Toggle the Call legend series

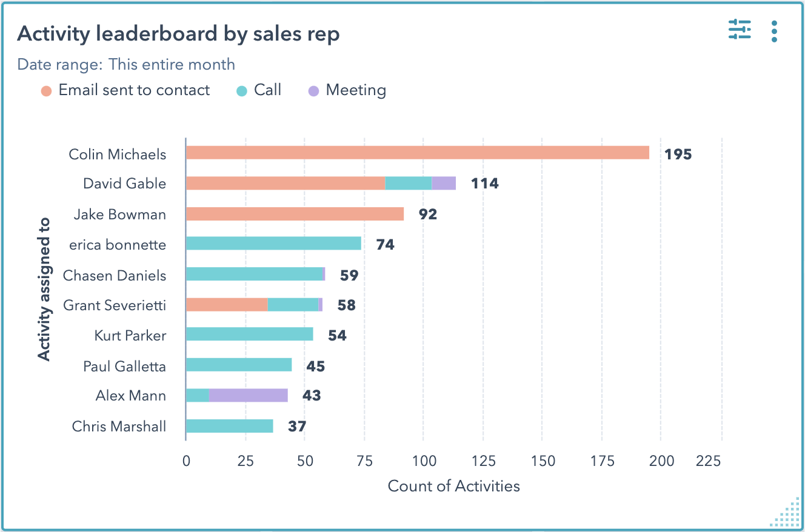[x=267, y=90]
